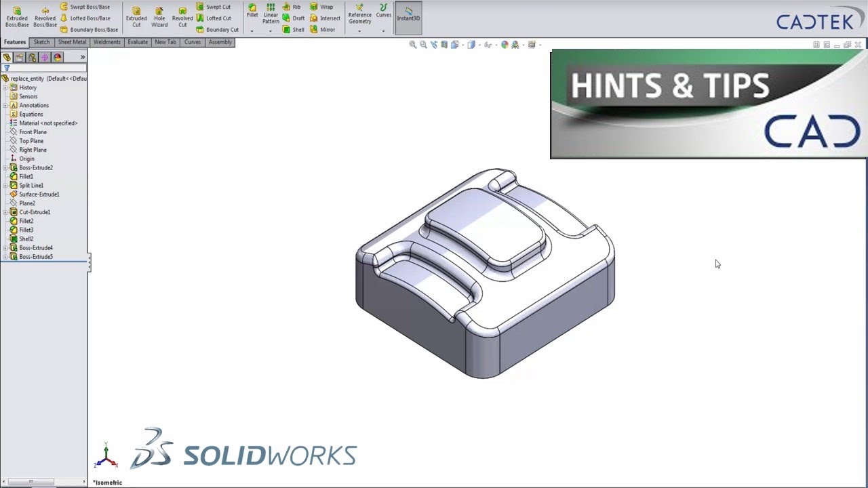Expand Boss-Extrude4 feature node
Screen dimensions: 868x488
(5, 248)
